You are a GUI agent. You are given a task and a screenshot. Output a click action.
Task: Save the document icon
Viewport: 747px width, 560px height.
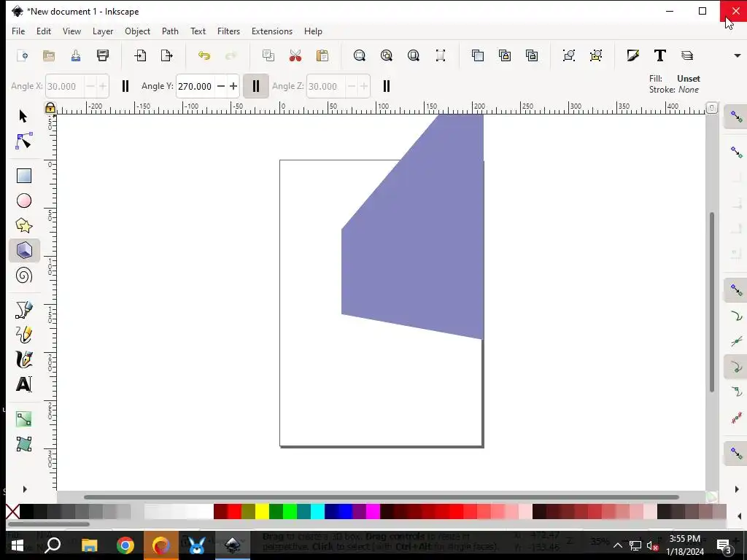(76, 55)
